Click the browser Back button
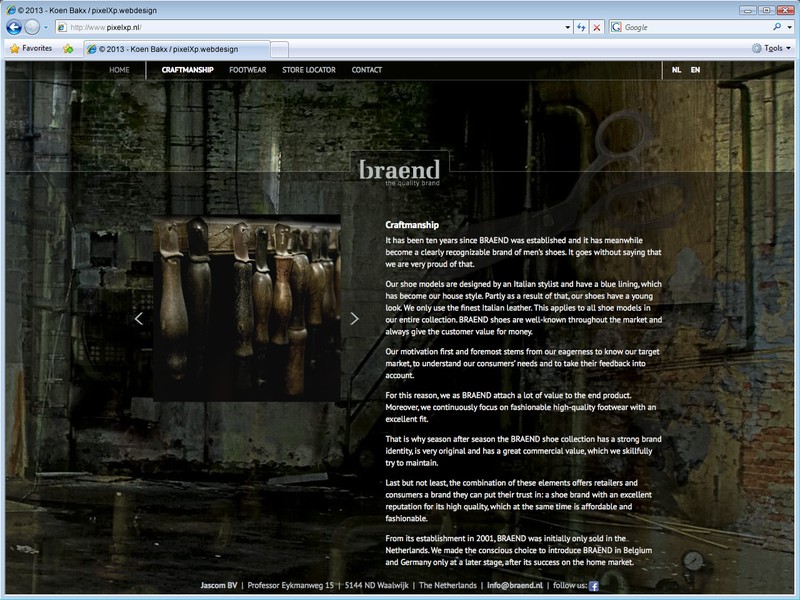This screenshot has height=600, width=800. (14, 27)
